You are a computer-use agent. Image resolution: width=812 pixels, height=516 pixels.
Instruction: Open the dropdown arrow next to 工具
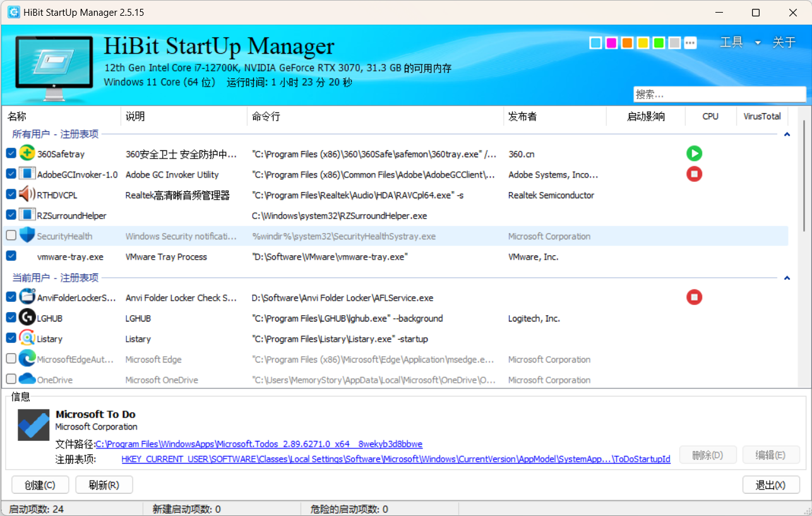point(758,43)
